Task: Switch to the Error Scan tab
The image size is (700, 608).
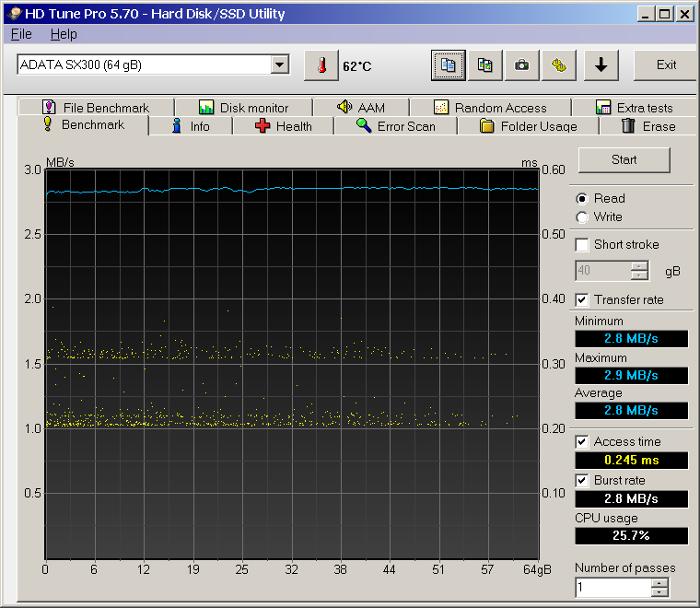Action: (395, 126)
